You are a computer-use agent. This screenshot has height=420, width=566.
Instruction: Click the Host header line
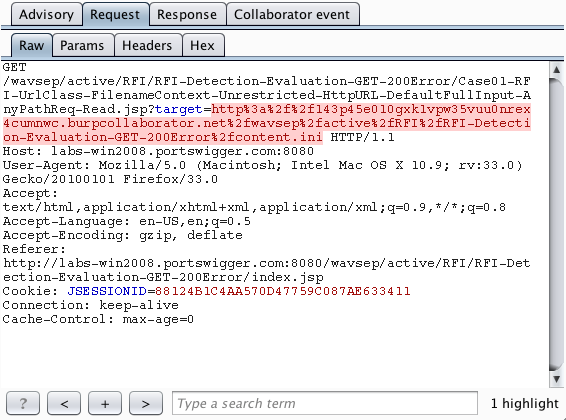coord(158,151)
